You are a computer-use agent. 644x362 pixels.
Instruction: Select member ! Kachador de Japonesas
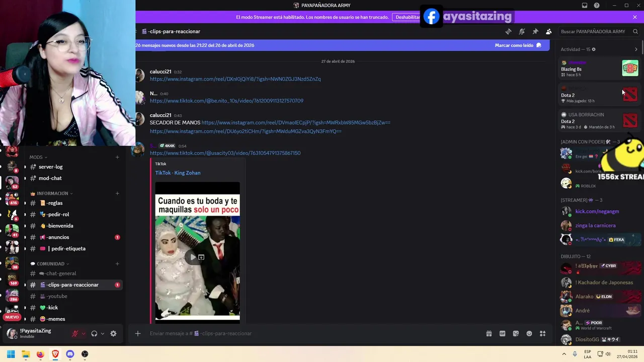(599, 283)
